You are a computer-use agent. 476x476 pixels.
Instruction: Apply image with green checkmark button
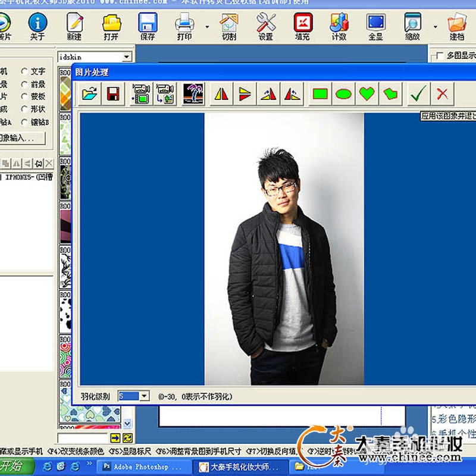pos(418,93)
